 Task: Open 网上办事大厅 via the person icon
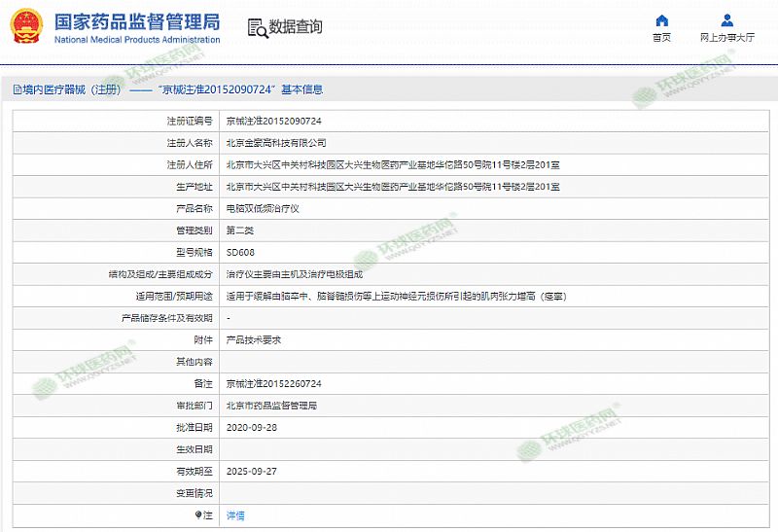click(x=726, y=20)
